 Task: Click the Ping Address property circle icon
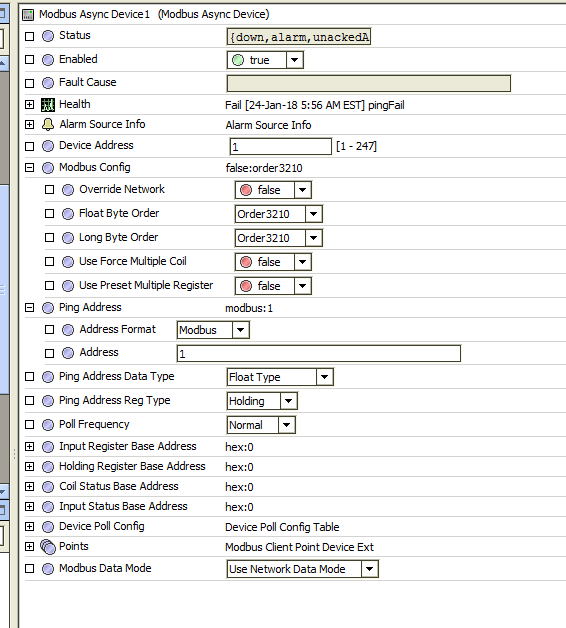click(x=48, y=308)
